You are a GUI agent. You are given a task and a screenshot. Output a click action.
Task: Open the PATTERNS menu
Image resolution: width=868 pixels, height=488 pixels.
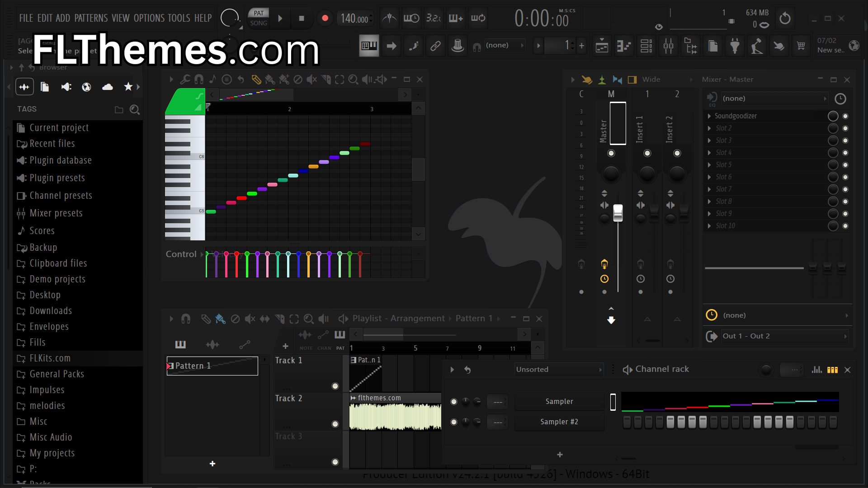(91, 18)
